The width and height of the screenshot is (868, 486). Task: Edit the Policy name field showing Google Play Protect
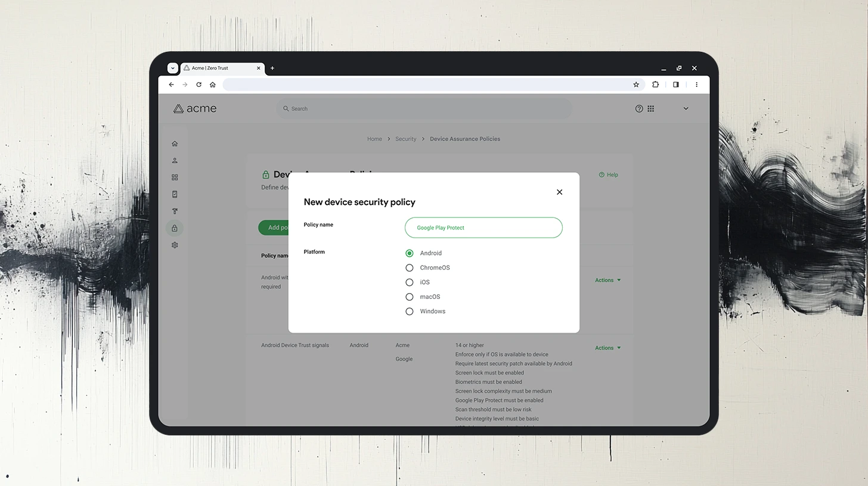(x=483, y=228)
